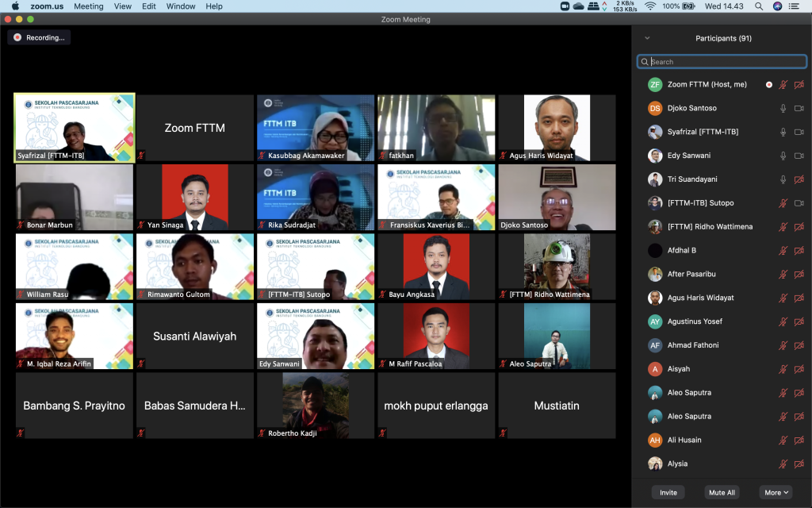The width and height of the screenshot is (812, 508).
Task: Click Aisyah's avatar in participants list
Action: (x=655, y=369)
